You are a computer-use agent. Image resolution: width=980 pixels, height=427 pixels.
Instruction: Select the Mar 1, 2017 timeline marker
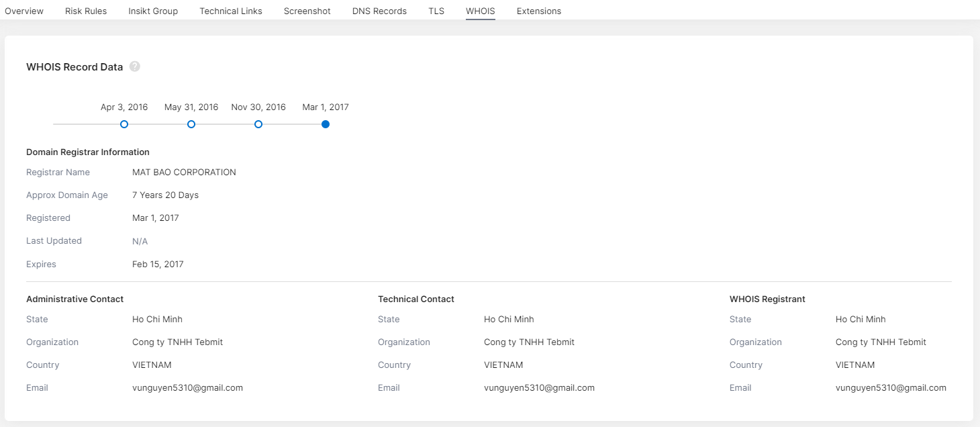point(325,124)
